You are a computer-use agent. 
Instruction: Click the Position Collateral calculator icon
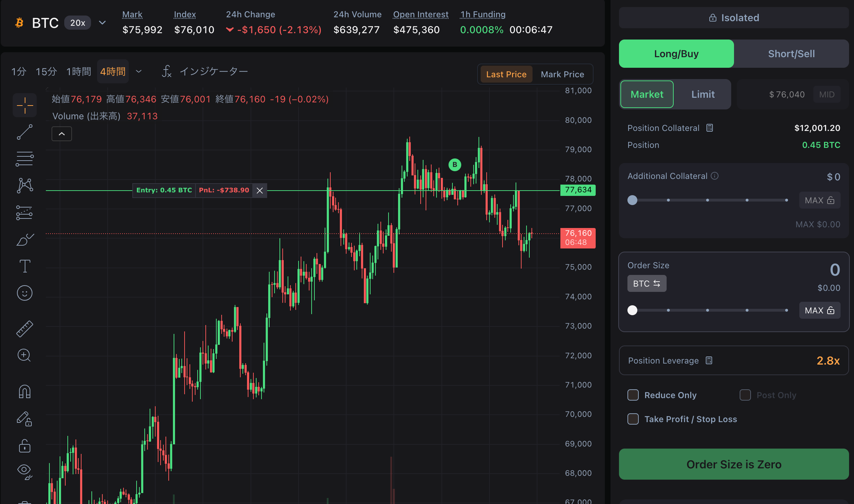tap(710, 128)
